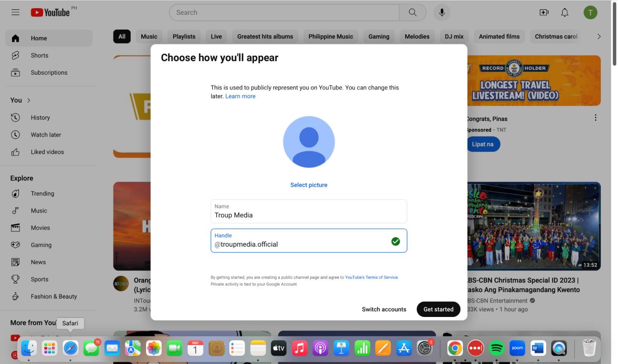Activate voice search microphone
Viewport: 618px width, 364px height.
(441, 12)
